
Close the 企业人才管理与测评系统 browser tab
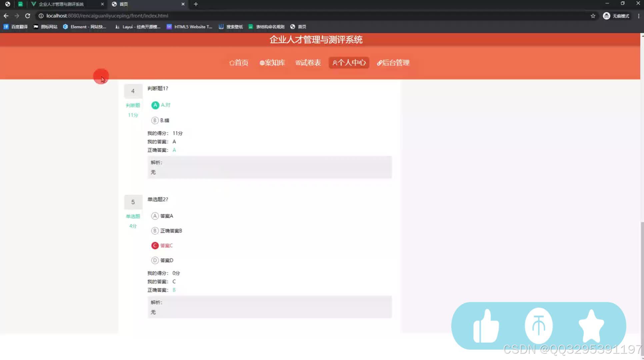click(102, 4)
